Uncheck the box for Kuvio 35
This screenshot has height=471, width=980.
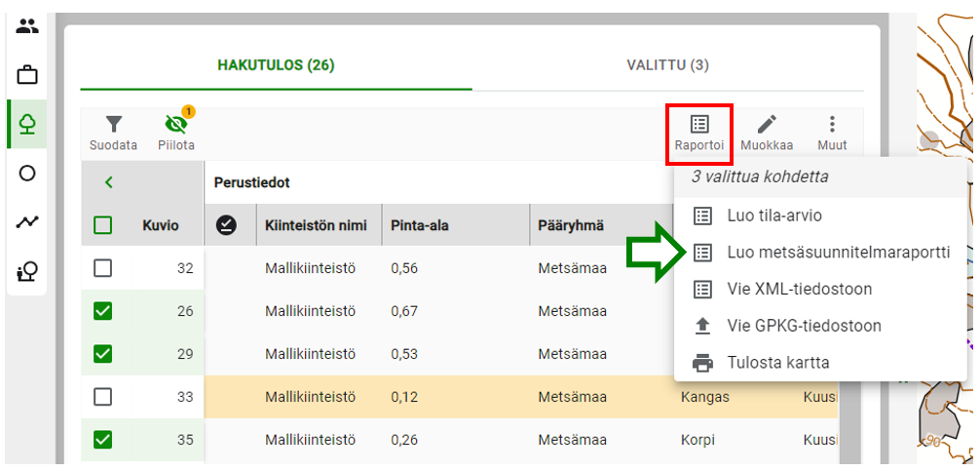tap(102, 440)
